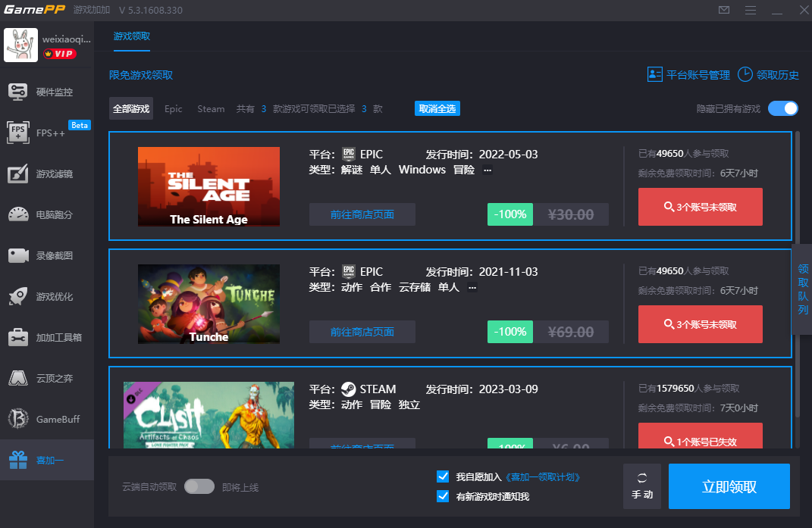Screen dimensions: 812x528
Task: Toggle hide owned games (隐藏已拥有游戏) switch
Action: point(782,108)
